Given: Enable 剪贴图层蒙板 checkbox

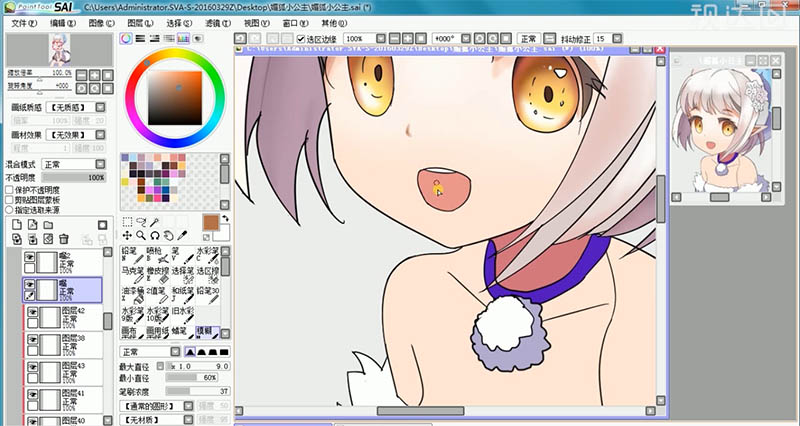Looking at the screenshot, I should 9,200.
